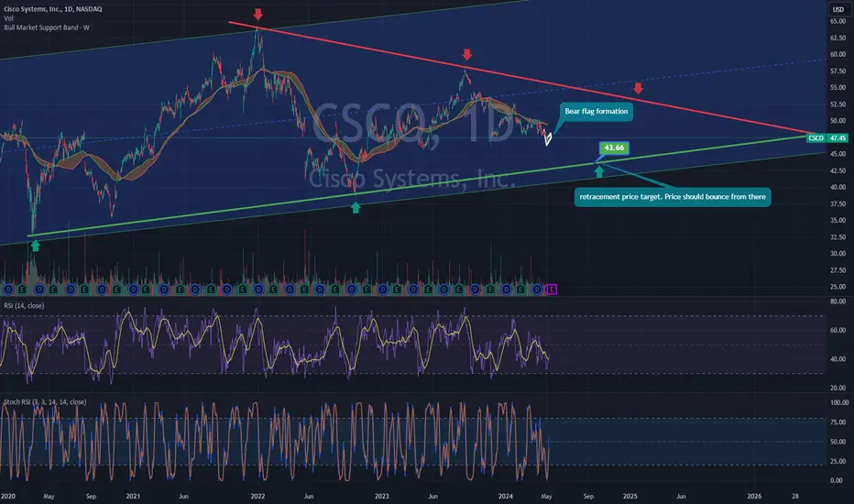Image resolution: width=854 pixels, height=504 pixels.
Task: Select the green ascending trendline
Action: (x=420, y=184)
